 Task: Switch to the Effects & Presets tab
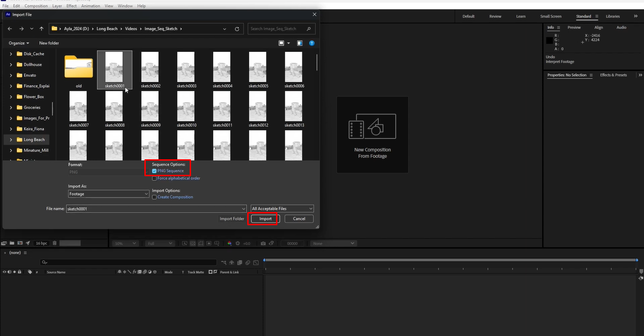pos(613,74)
